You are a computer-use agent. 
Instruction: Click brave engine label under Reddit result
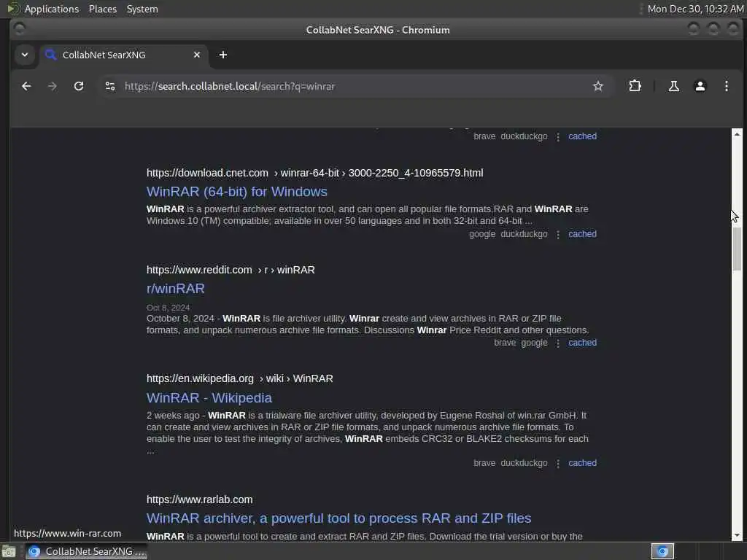[505, 343]
